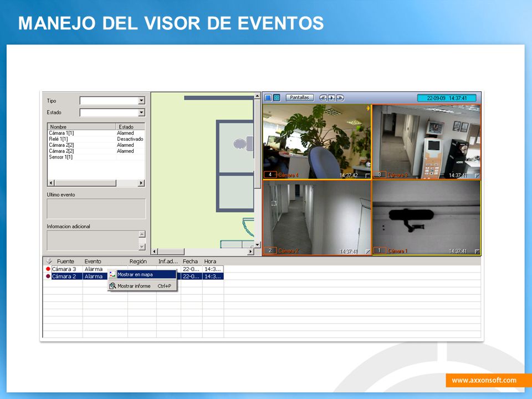The width and height of the screenshot is (532, 399).
Task: Select Relé 1[1] in the object list
Action: (x=58, y=139)
